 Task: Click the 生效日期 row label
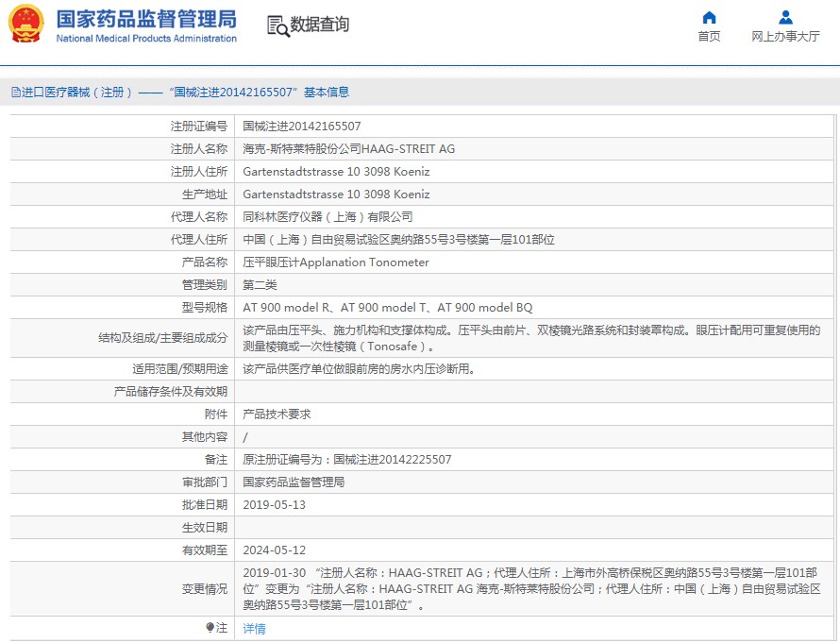coord(205,528)
